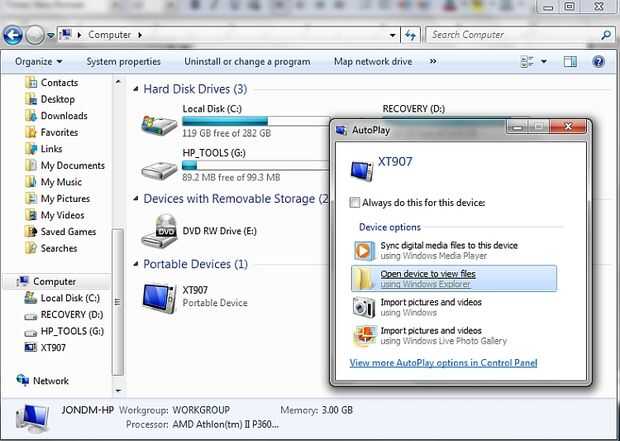Click Map network drive
This screenshot has width=620, height=441.
[373, 61]
